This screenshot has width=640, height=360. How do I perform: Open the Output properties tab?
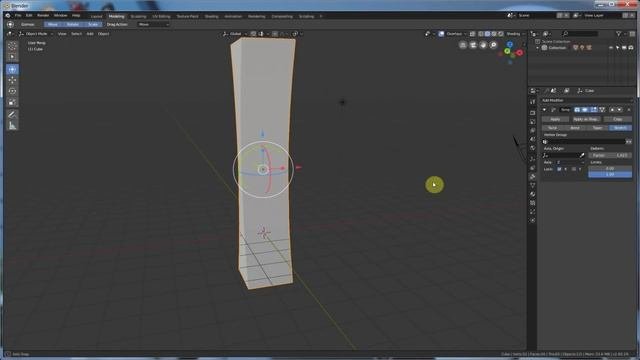tap(533, 122)
